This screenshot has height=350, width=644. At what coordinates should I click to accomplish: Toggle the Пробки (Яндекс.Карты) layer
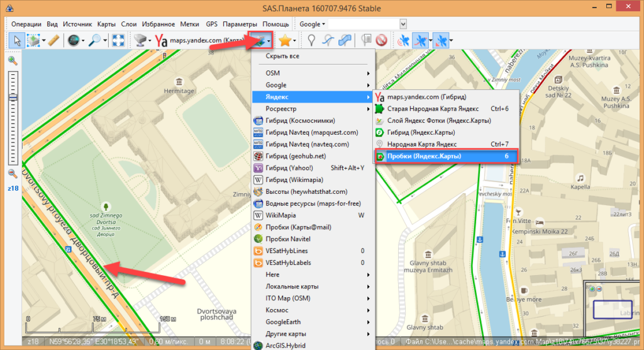point(424,155)
